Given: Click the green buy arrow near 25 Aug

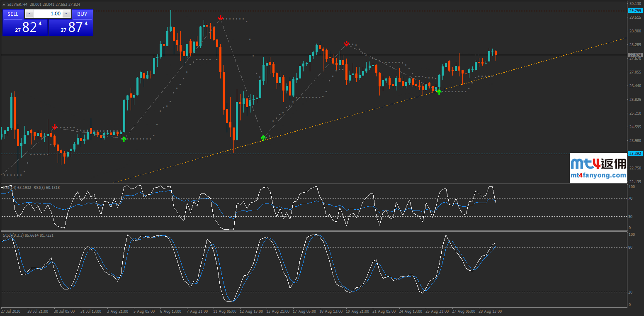Looking at the screenshot, I should point(439,92).
